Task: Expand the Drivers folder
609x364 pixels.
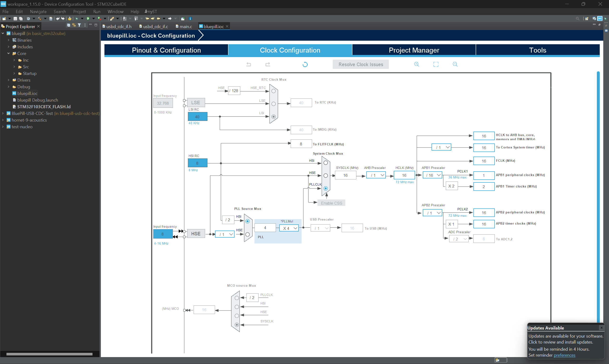Action: click(9, 80)
